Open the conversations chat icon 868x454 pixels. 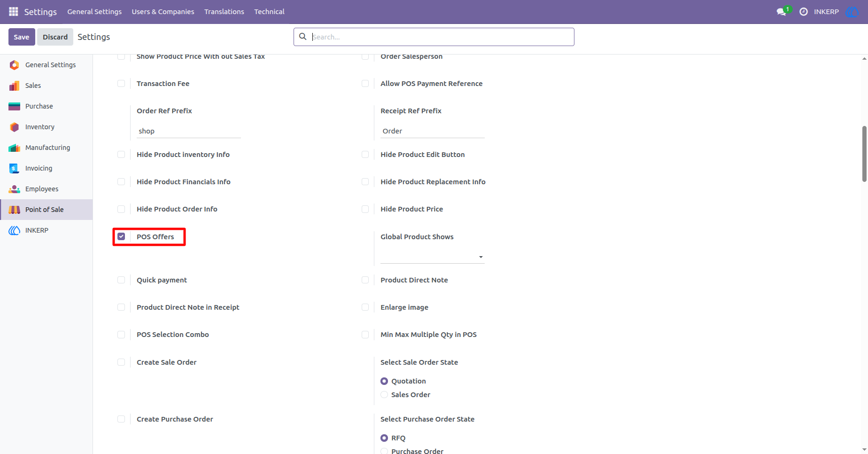(x=782, y=12)
